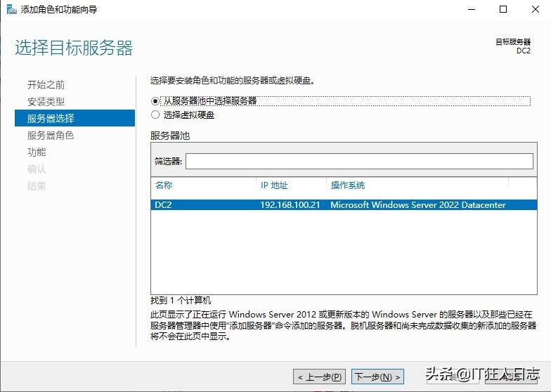Viewport: 551px width, 392px height.
Task: Select the 服务器选择 step
Action: (x=74, y=118)
